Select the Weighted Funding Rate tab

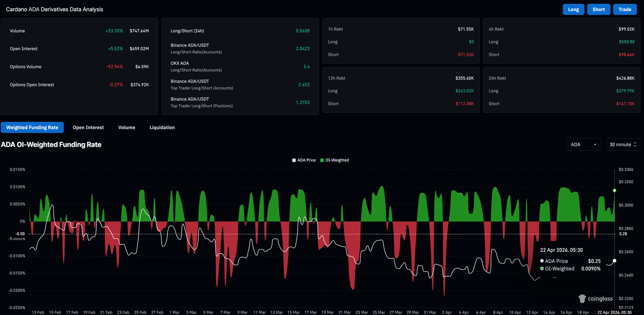click(32, 128)
